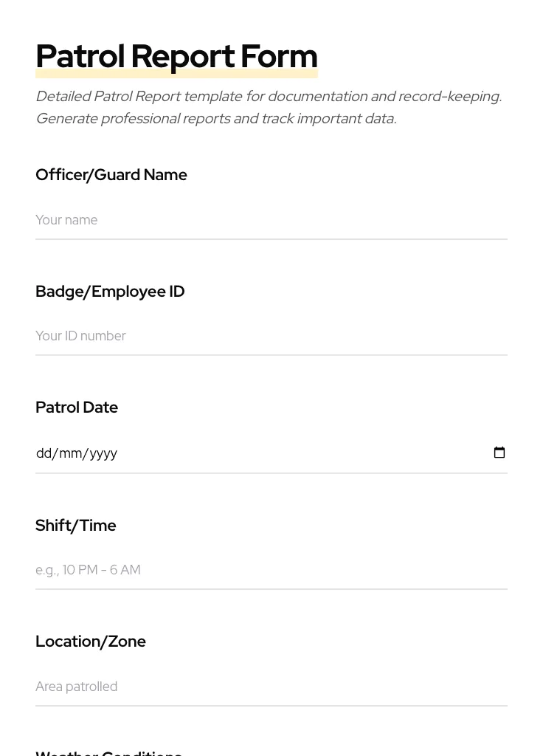Viewport: 543px width, 756px height.
Task: Open the Patrol Date calendar picker
Action: (x=499, y=453)
